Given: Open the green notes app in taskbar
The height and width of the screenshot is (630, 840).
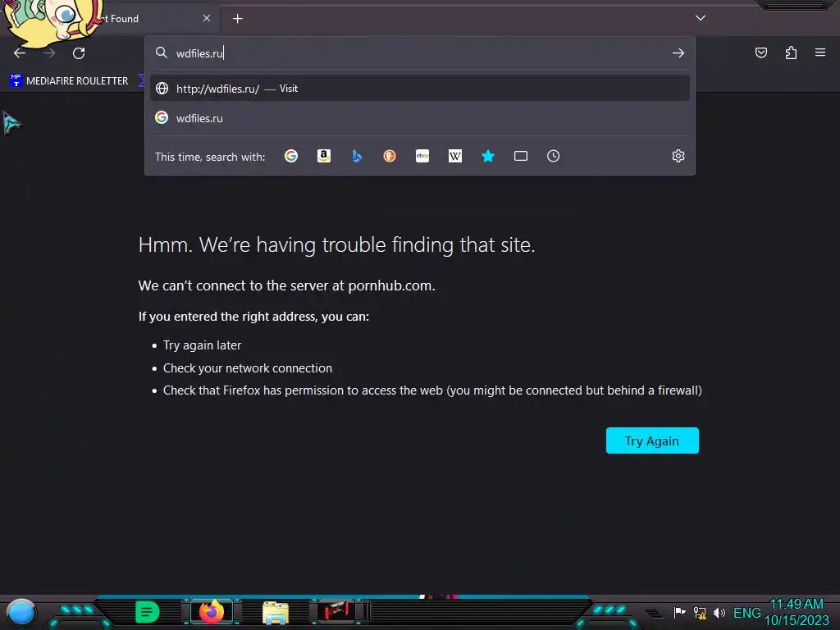Looking at the screenshot, I should click(148, 612).
